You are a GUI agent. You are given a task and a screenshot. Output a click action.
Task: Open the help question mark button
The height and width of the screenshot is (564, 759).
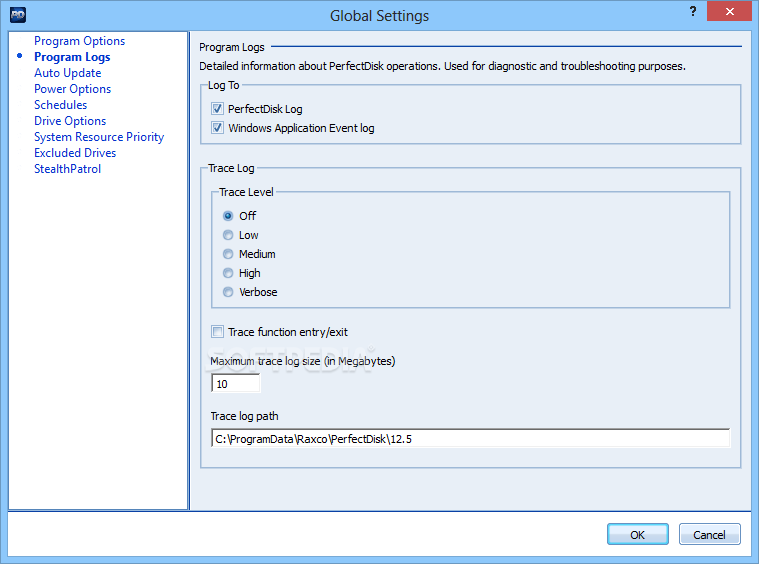693,12
